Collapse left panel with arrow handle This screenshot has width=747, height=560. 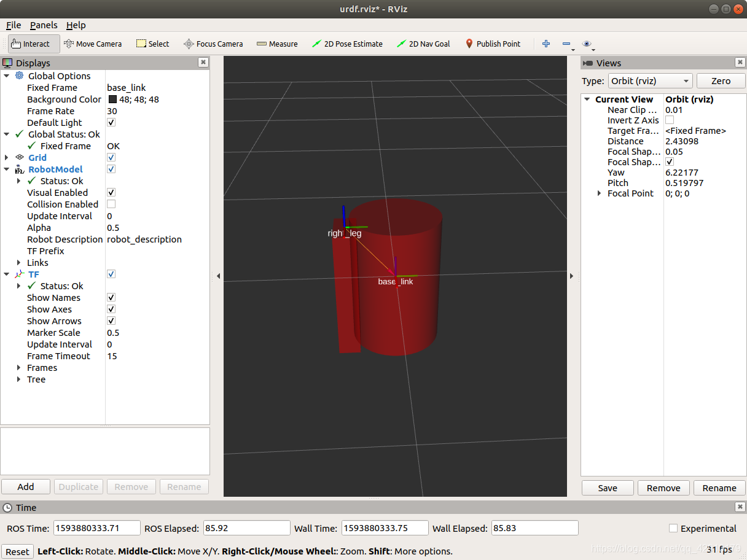tap(218, 276)
